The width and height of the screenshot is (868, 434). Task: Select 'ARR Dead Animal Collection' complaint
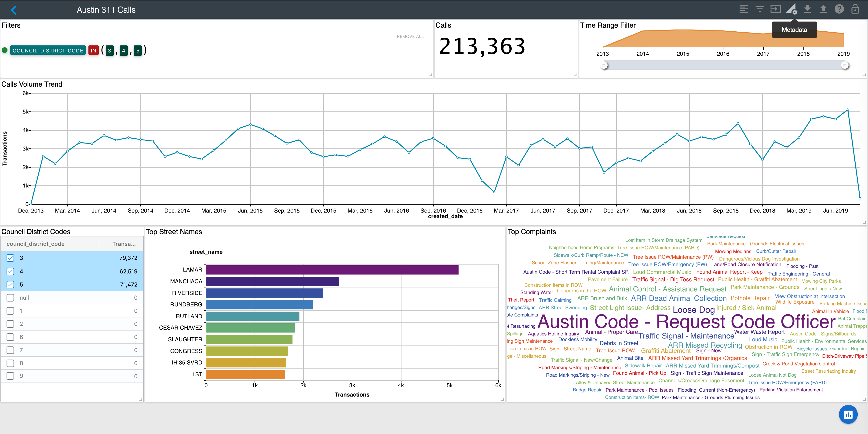pos(679,298)
